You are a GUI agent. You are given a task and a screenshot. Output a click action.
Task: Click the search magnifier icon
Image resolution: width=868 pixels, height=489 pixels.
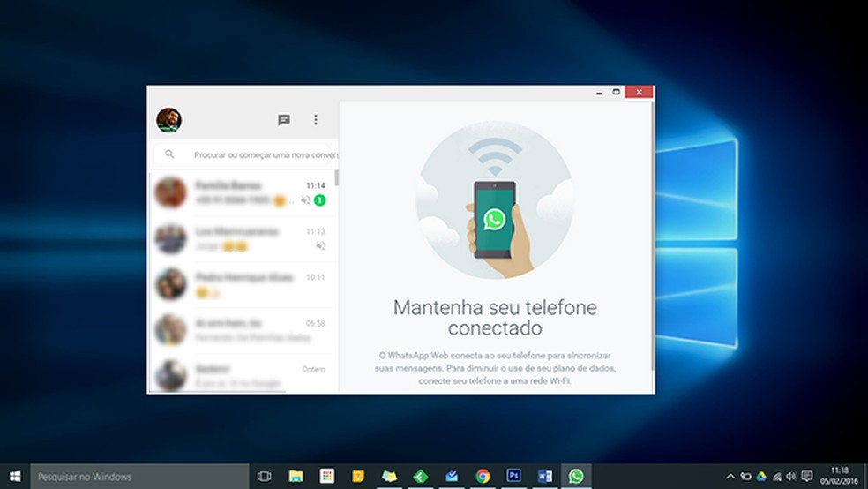(169, 154)
